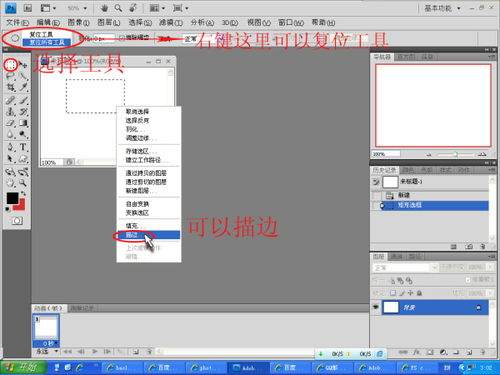The height and width of the screenshot is (375, 500).
Task: Click Zoom tool in application bar
Action: [118, 8]
